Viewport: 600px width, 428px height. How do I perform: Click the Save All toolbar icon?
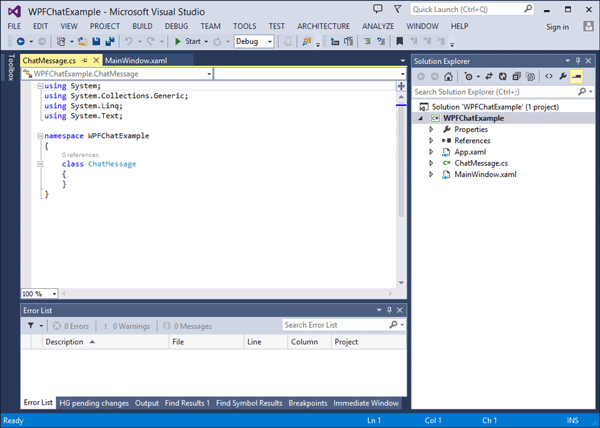pyautogui.click(x=110, y=41)
